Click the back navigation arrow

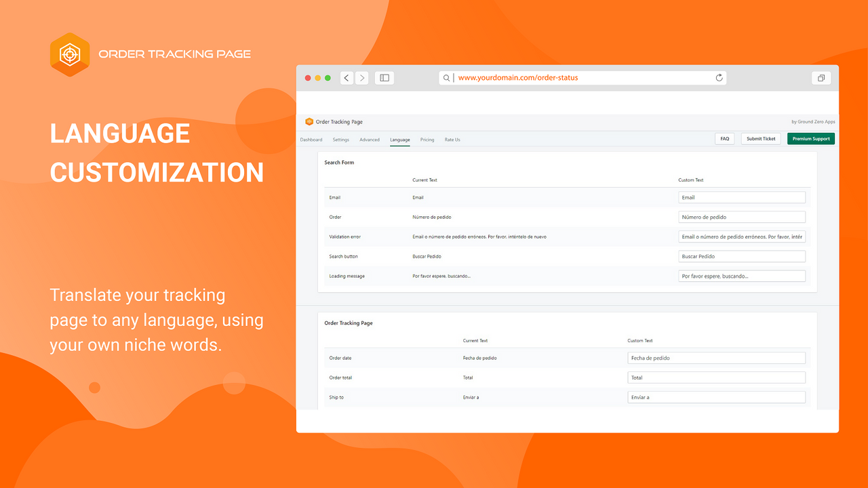tap(346, 77)
